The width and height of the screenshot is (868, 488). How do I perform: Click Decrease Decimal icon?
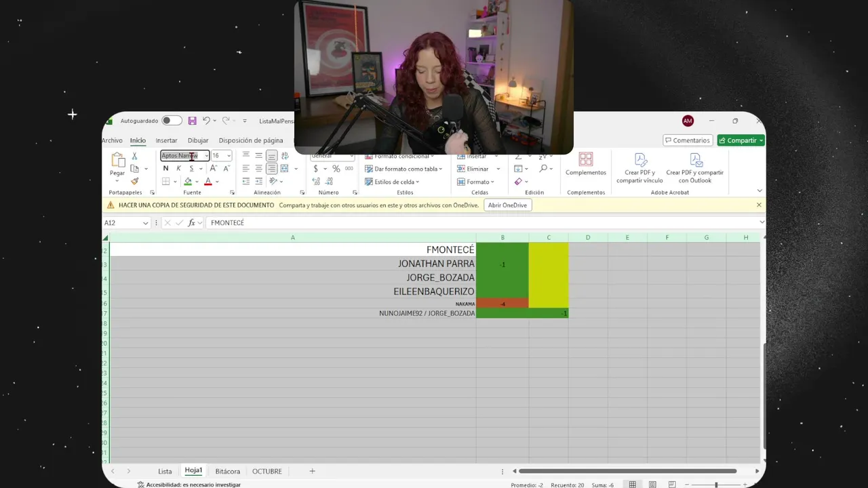[x=328, y=182]
